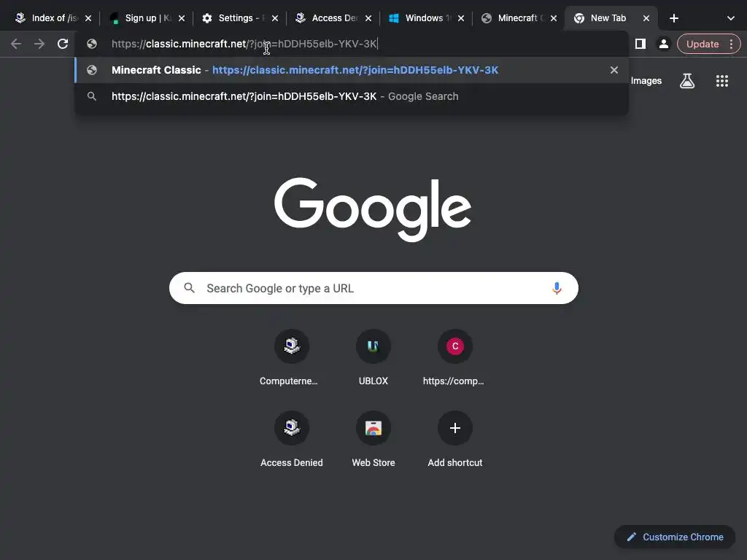747x560 pixels.
Task: Select the Minecraft Classic suggestion
Action: click(x=352, y=70)
